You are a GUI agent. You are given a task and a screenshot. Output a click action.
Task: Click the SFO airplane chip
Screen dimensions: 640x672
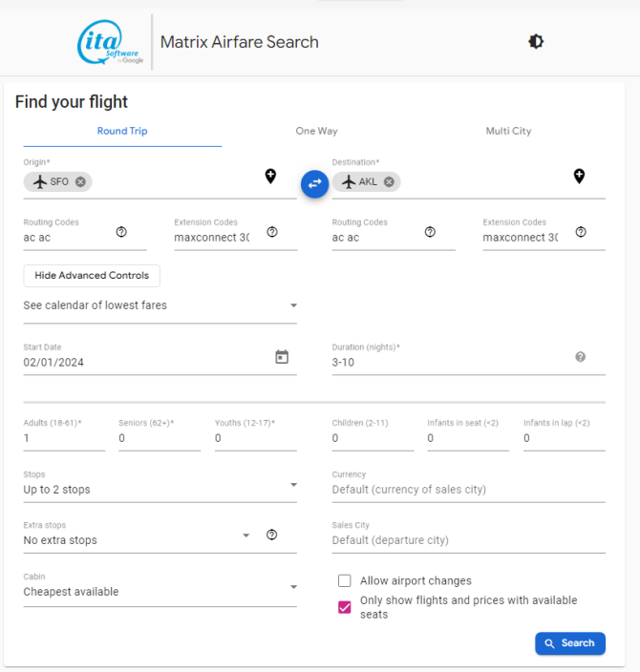tap(57, 181)
